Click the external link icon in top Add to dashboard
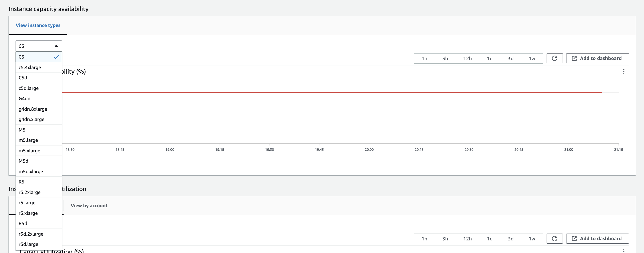The image size is (644, 253). point(574,58)
